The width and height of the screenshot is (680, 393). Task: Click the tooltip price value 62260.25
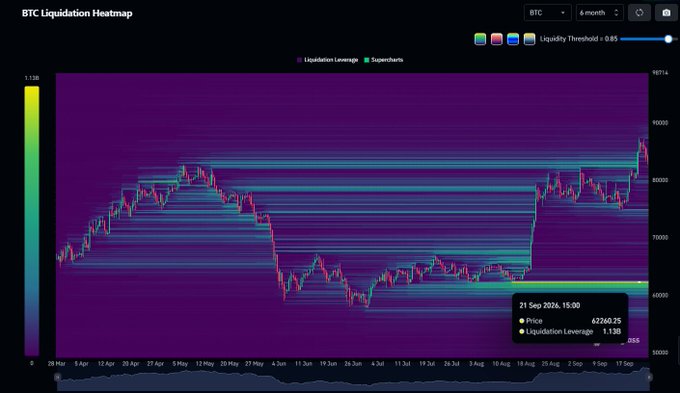(606, 321)
